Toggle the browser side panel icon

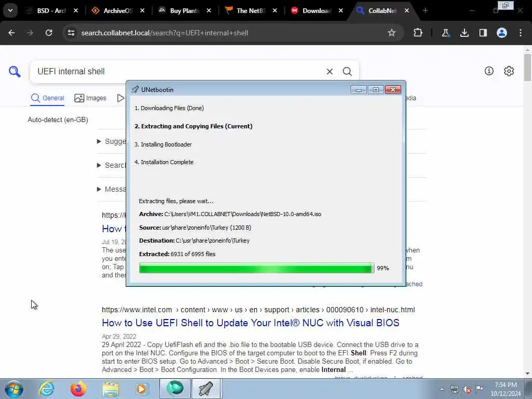(x=483, y=33)
